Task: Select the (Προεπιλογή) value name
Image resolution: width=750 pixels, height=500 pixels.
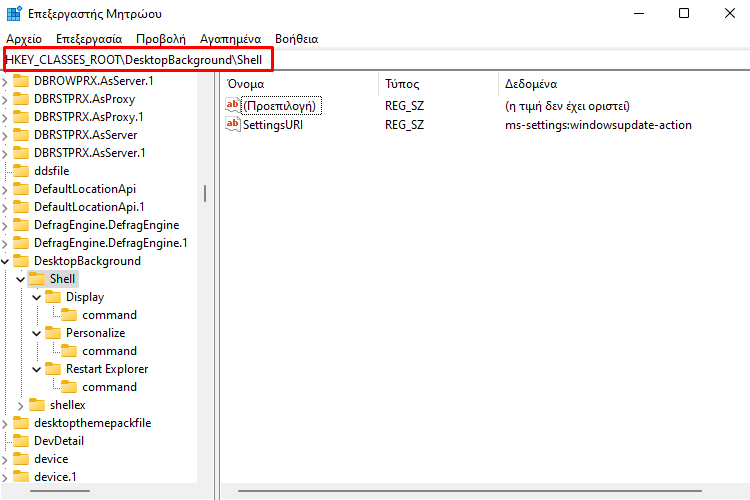Action: [x=279, y=106]
